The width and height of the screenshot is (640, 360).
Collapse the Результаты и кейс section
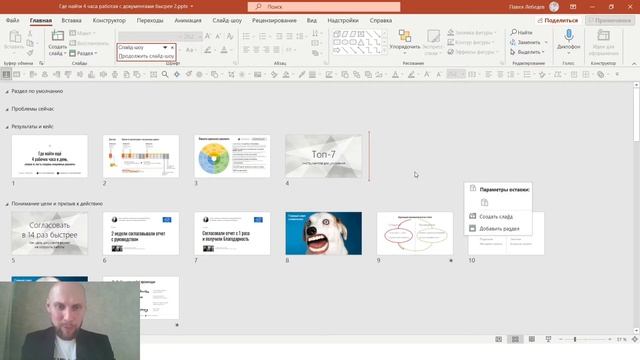[x=7, y=127]
